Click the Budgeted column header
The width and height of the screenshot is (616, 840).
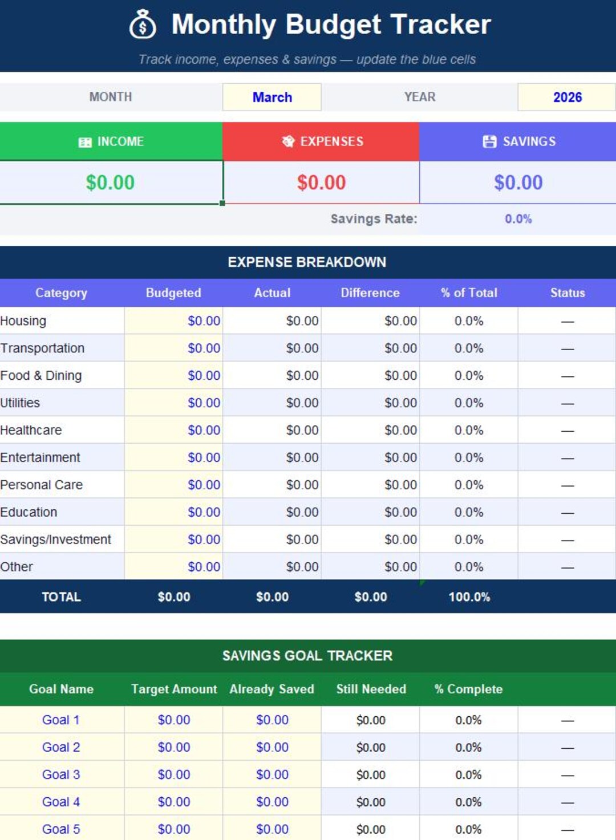point(173,293)
